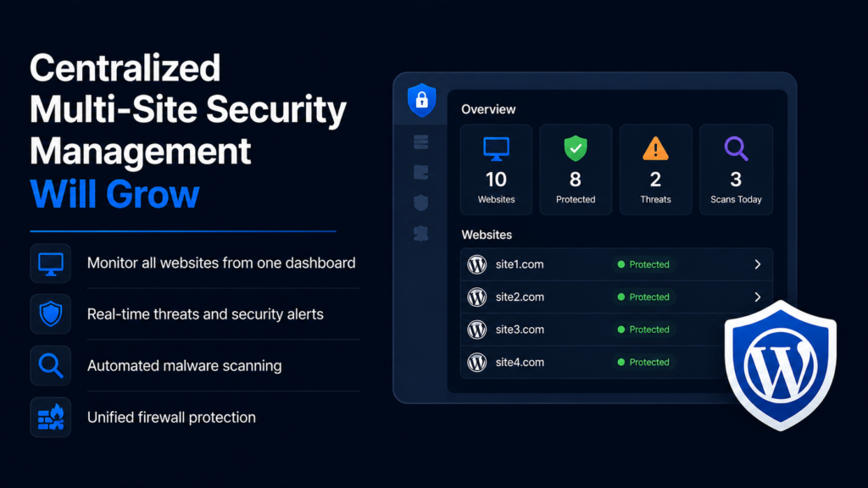Viewport: 868px width, 488px height.
Task: Click the Protected status of site3.com
Action: [x=643, y=330]
